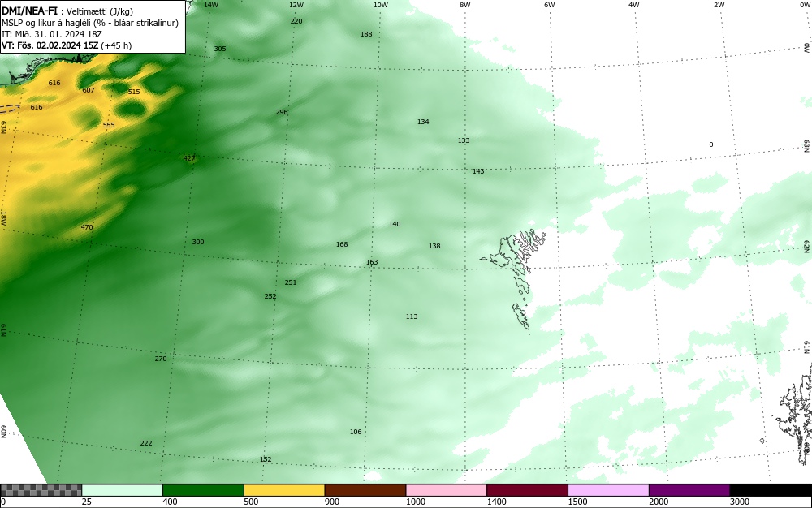Viewport: 812px width, 508px height.
Task: Click the map value 270
Action: pyautogui.click(x=161, y=359)
